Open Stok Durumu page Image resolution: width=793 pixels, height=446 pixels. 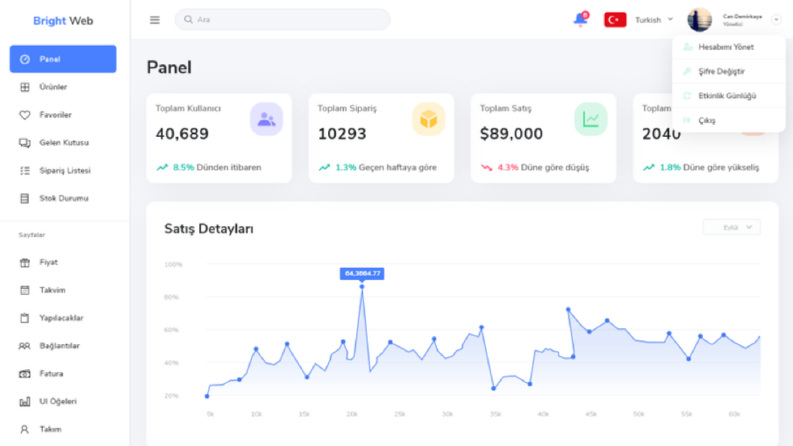(x=63, y=198)
